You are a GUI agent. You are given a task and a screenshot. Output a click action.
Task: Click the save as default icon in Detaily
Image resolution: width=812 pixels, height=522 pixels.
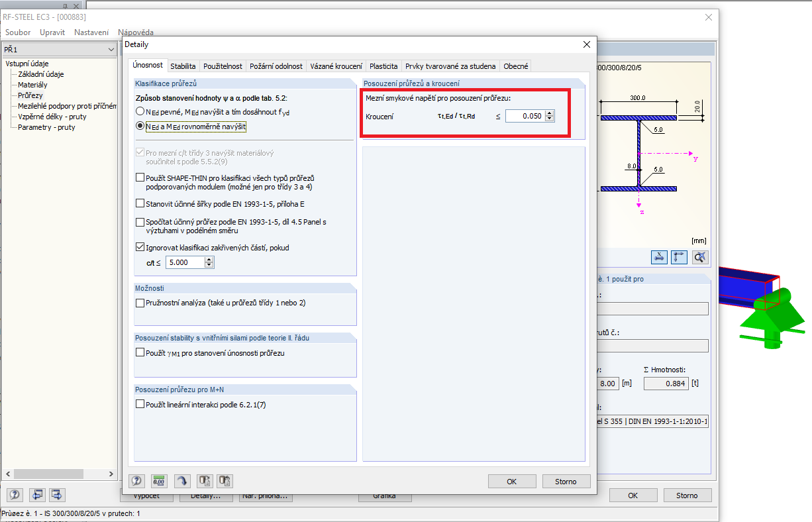[x=225, y=481]
